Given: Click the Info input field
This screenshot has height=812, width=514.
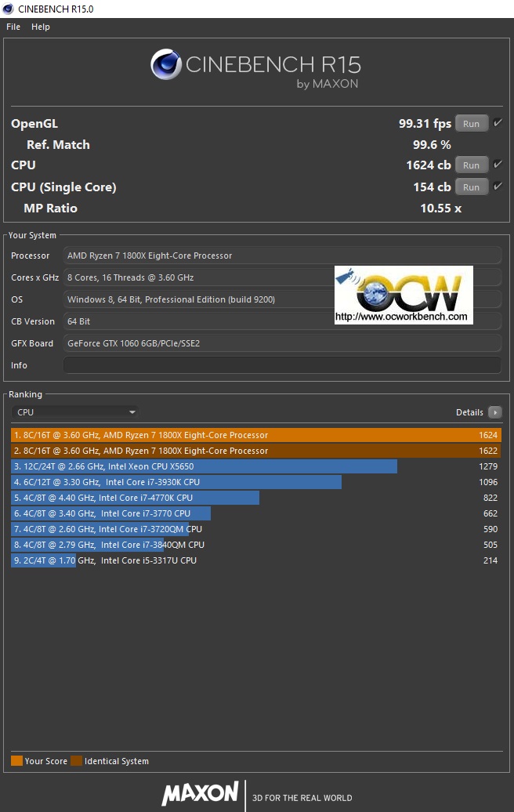Looking at the screenshot, I should 282,365.
